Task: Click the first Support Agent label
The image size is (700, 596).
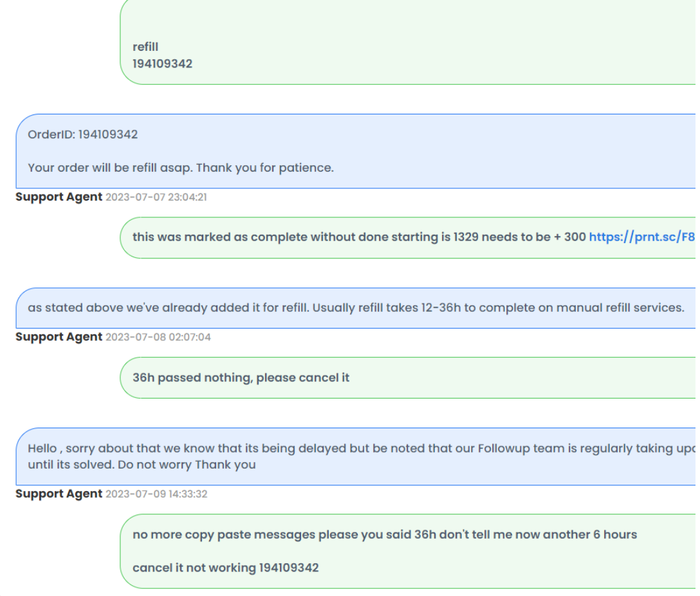Action: click(59, 197)
